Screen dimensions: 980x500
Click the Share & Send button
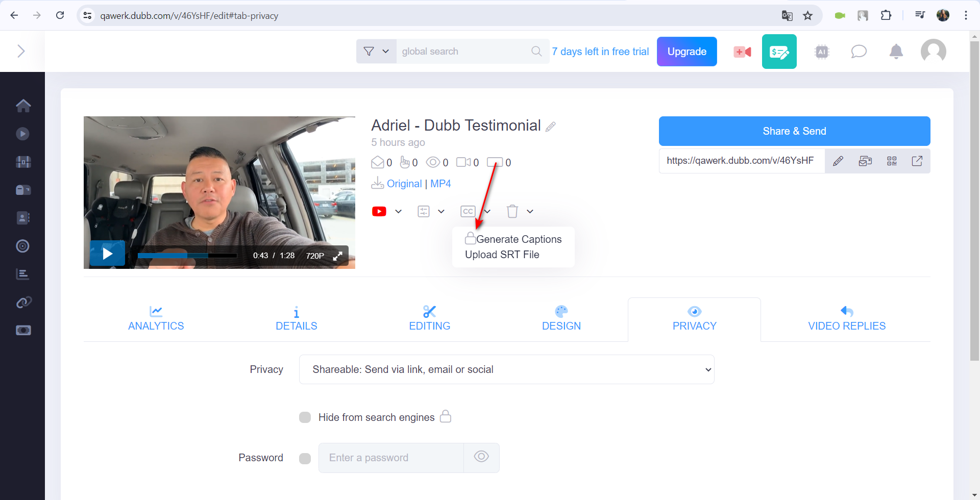(x=794, y=131)
